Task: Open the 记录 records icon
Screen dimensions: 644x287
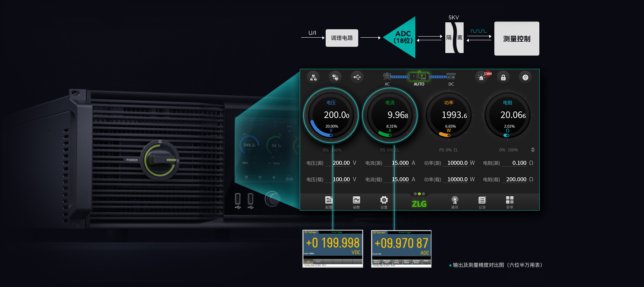Action: [x=482, y=202]
